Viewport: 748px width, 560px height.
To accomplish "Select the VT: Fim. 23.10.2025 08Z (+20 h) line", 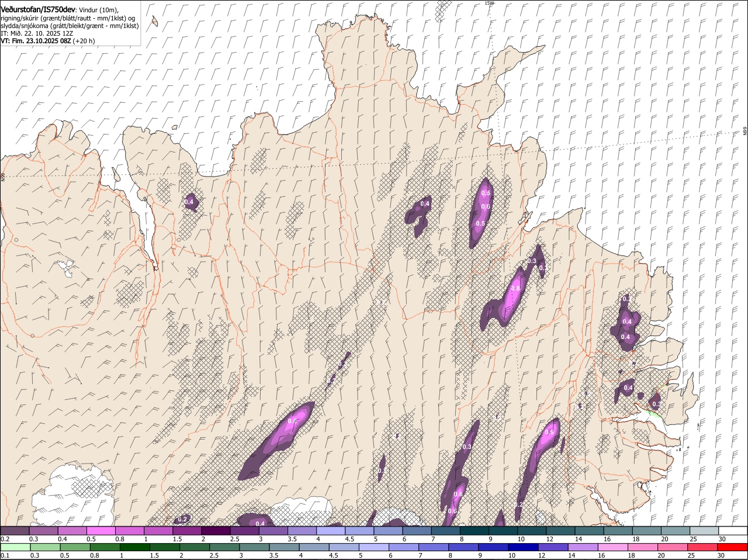I will (x=48, y=41).
